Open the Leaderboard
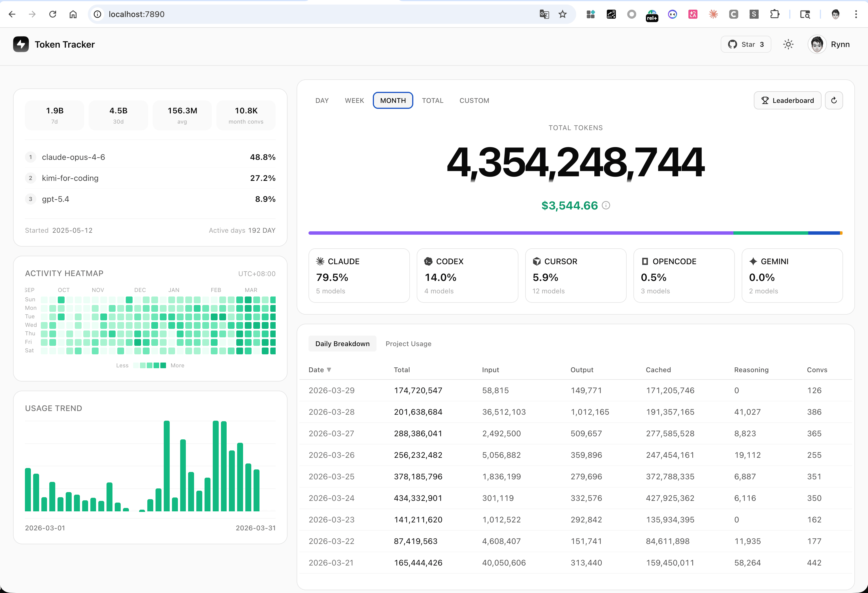 787,100
